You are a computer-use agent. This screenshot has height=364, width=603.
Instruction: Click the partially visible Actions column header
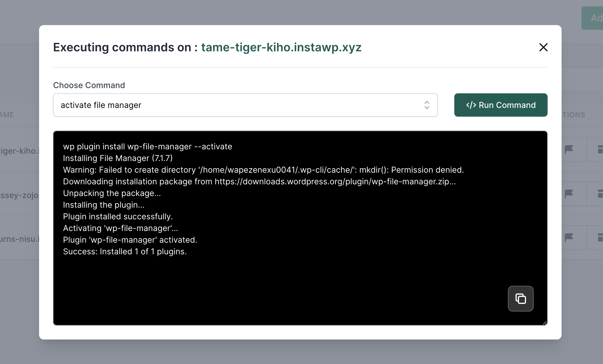pyautogui.click(x=573, y=115)
